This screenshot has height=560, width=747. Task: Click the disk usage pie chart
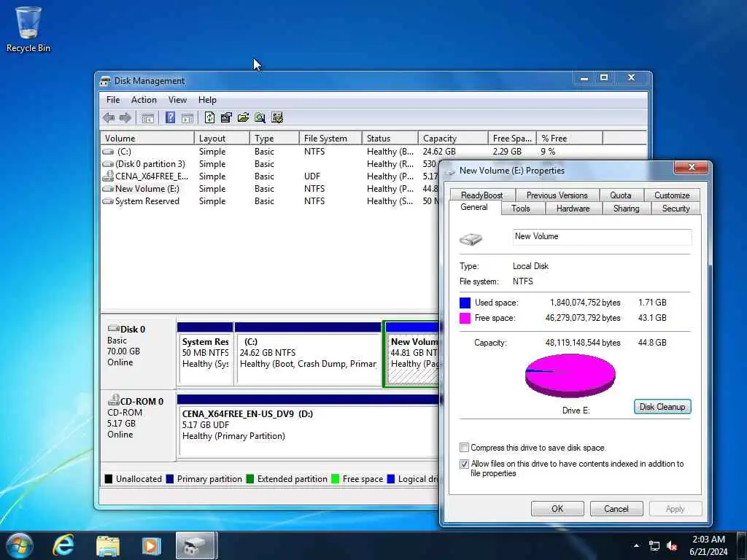click(x=570, y=376)
